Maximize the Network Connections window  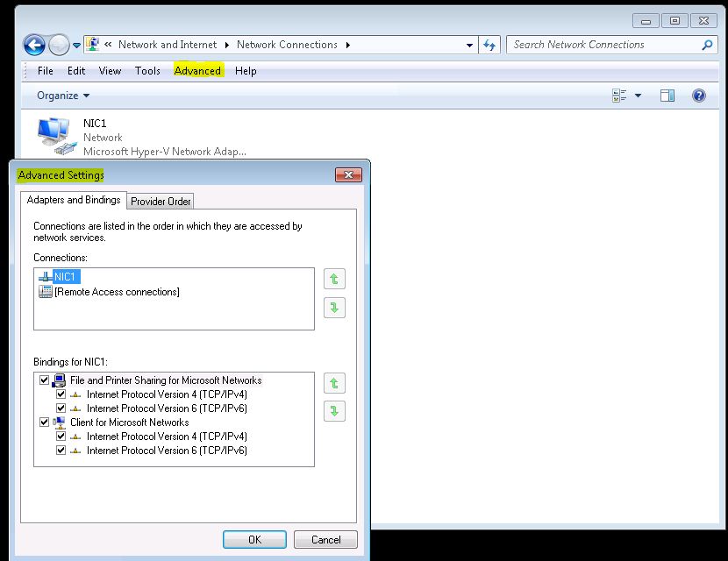pyautogui.click(x=675, y=20)
